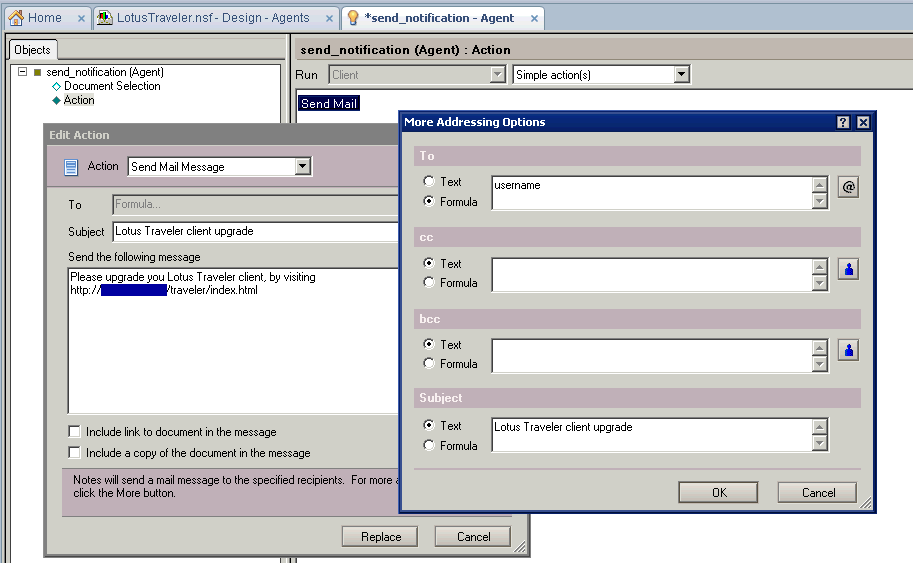The width and height of the screenshot is (913, 563).
Task: Click up arrow of bcc field scrollbar
Action: (819, 348)
